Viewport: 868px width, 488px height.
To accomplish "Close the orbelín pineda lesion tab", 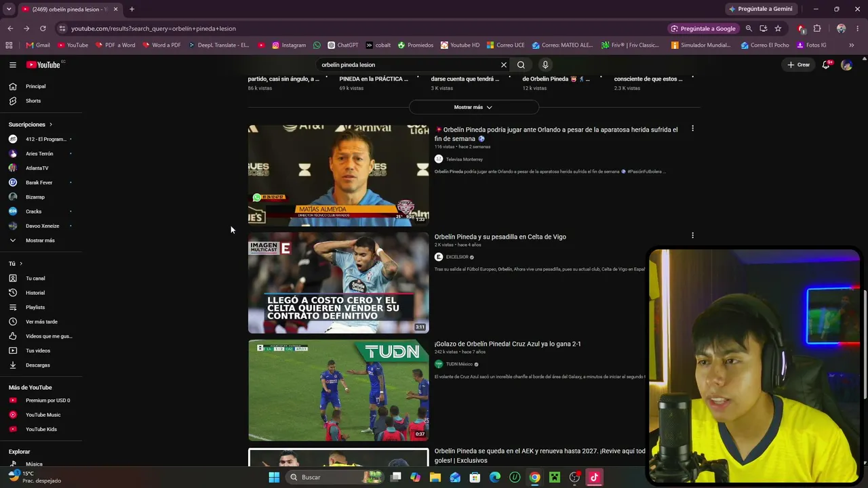I will point(115,9).
